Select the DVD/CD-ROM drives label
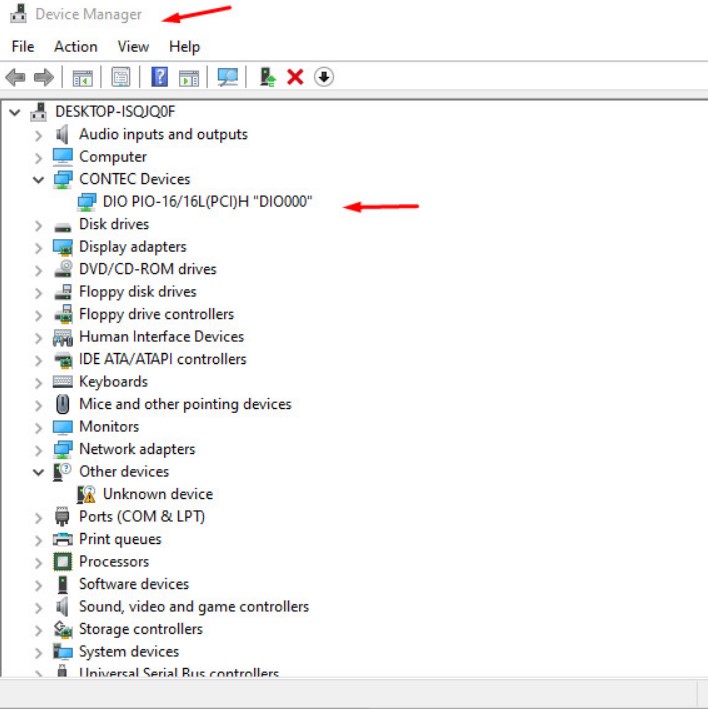 tap(147, 269)
